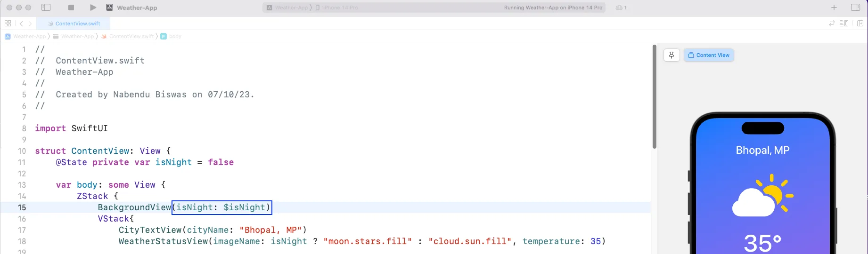Go forward in editor history
This screenshot has width=868, height=254.
[30, 23]
